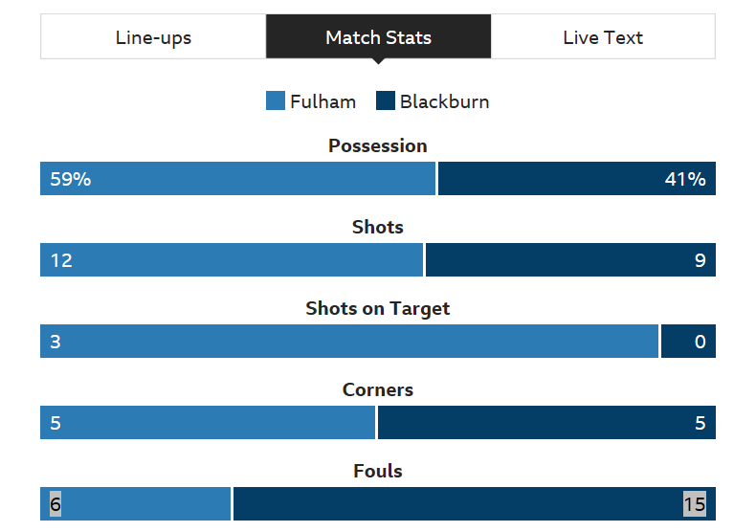Click Fulham's 59% possession bar
Screen dimensions: 756x532
tap(237, 179)
